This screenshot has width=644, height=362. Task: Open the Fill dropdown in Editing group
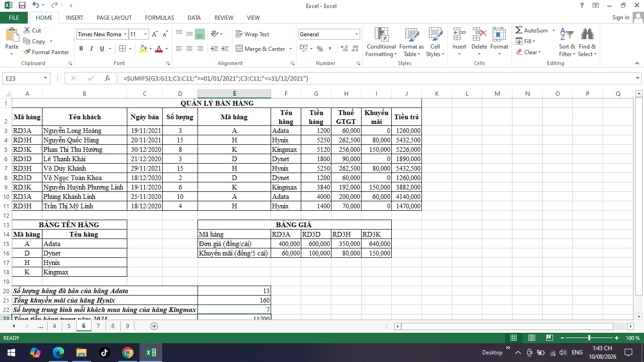(526, 41)
